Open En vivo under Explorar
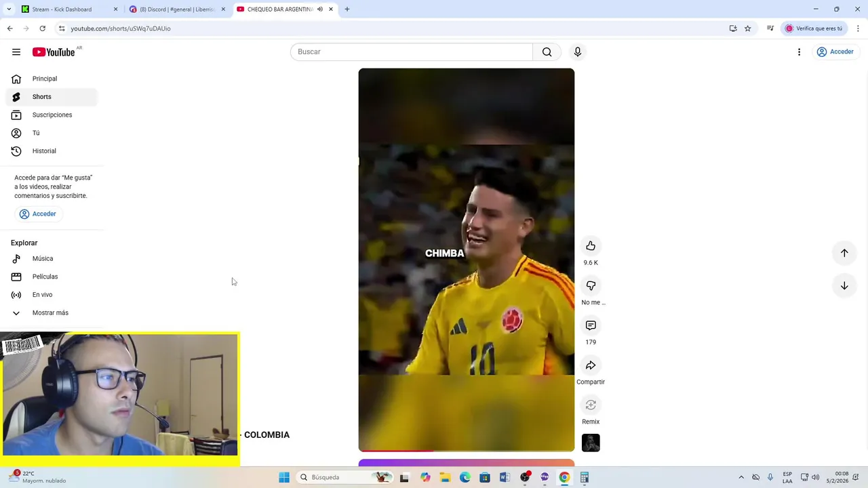The width and height of the screenshot is (868, 488). 52,295
